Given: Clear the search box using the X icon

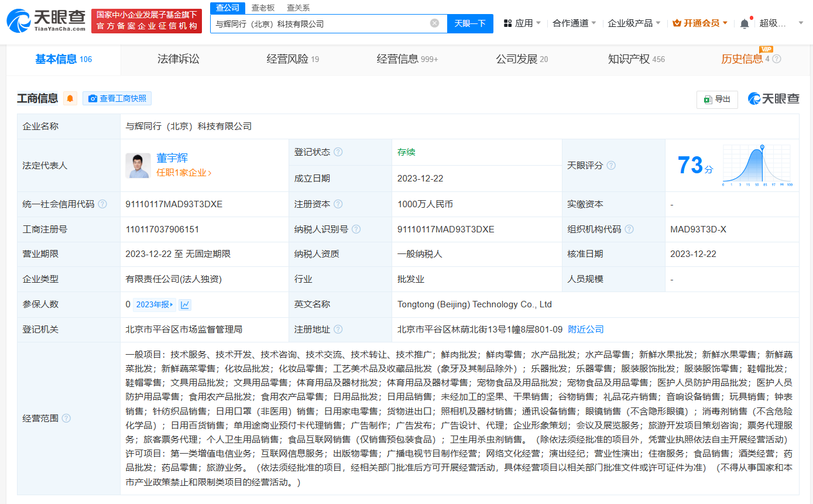Looking at the screenshot, I should [x=434, y=23].
